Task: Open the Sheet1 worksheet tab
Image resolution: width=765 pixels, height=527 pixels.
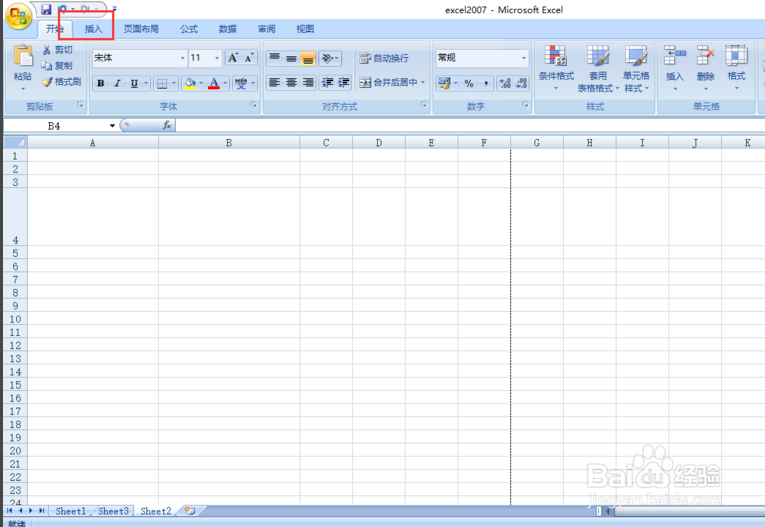Action: 70,511
